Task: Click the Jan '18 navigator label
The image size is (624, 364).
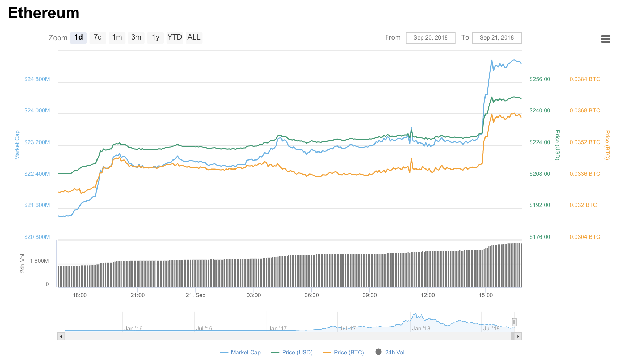Action: (421, 328)
